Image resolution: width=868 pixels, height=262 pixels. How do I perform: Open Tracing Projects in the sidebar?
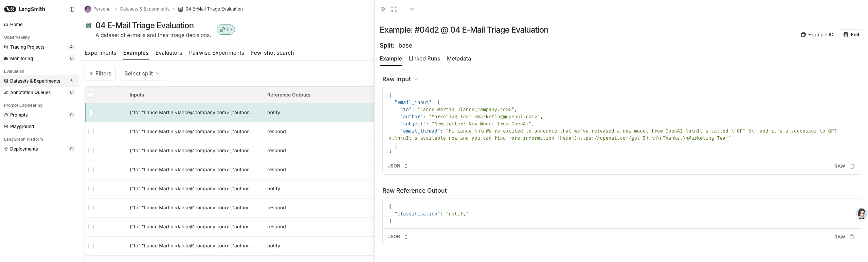[x=27, y=47]
